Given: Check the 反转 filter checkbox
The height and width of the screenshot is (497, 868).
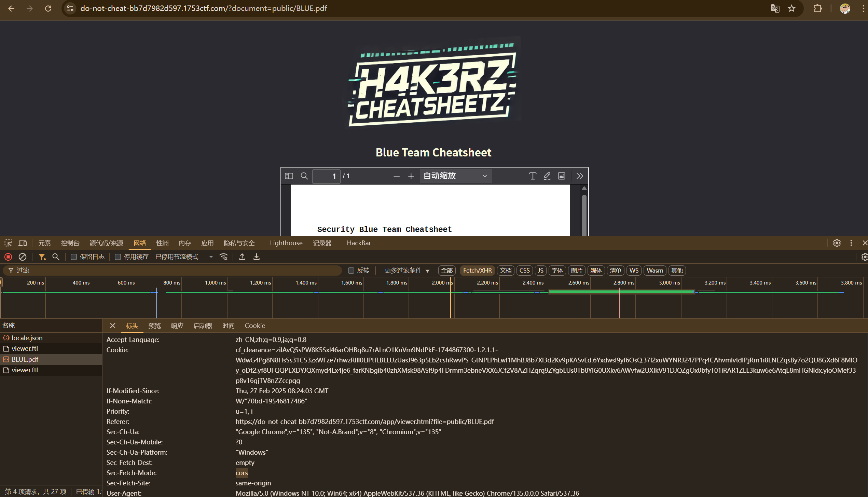Looking at the screenshot, I should pos(351,271).
